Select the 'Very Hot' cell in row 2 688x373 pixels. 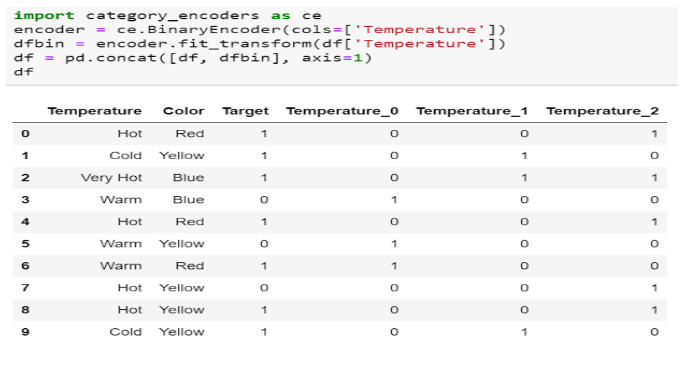click(x=111, y=178)
